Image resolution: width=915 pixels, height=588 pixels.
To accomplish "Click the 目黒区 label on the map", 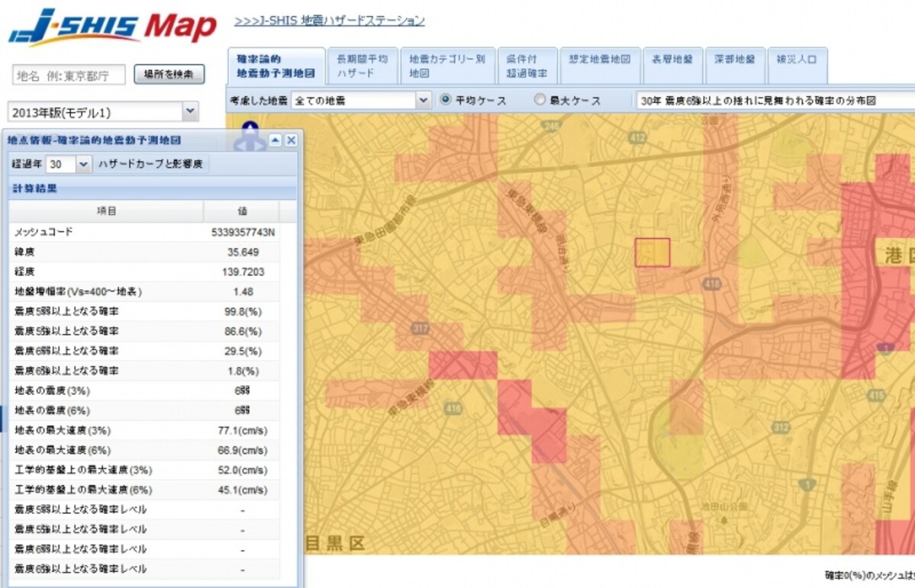I will (335, 543).
